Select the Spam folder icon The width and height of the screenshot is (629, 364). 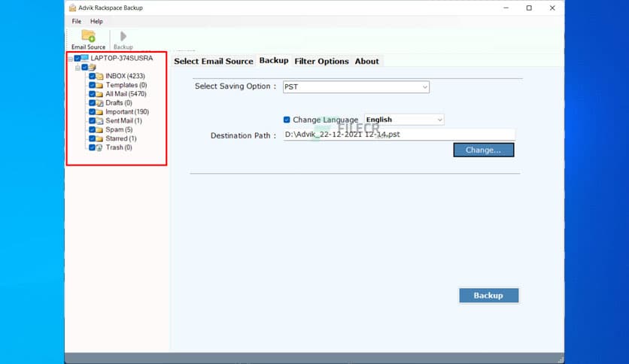(99, 129)
